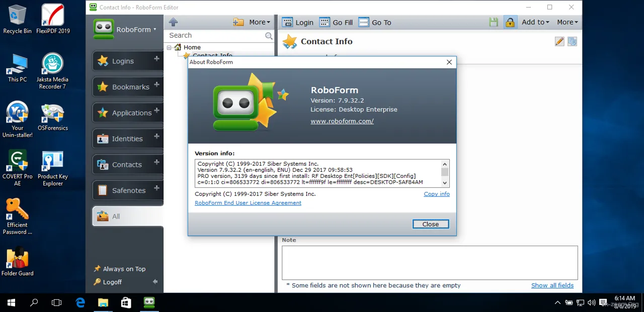Open Recycle Bin desktop icon

click(x=17, y=19)
